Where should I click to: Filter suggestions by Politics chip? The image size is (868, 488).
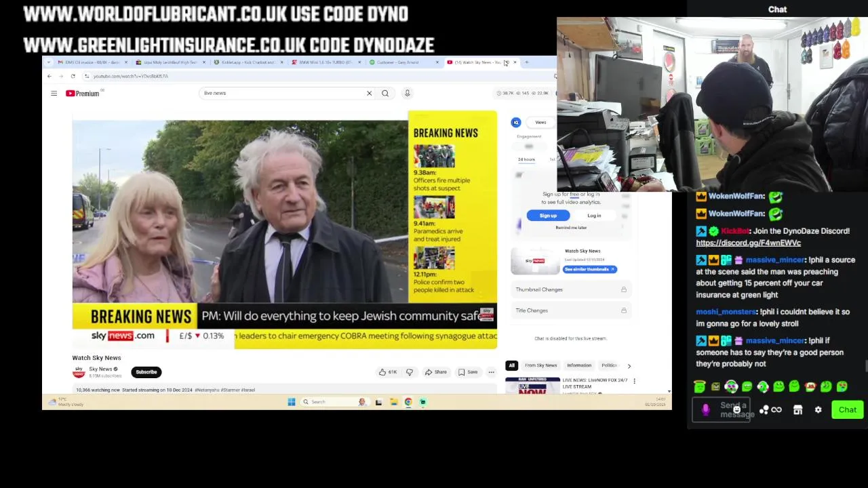(x=609, y=365)
